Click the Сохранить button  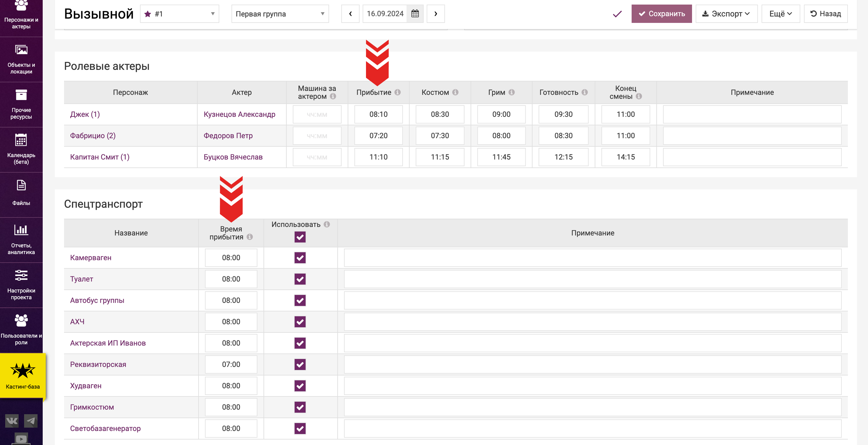(661, 14)
